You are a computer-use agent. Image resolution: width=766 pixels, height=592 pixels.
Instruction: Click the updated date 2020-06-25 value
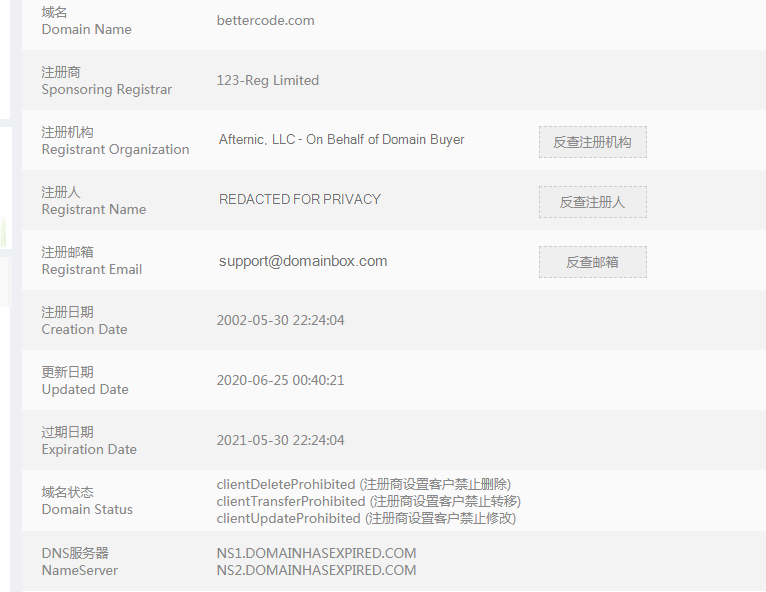pyautogui.click(x=280, y=380)
